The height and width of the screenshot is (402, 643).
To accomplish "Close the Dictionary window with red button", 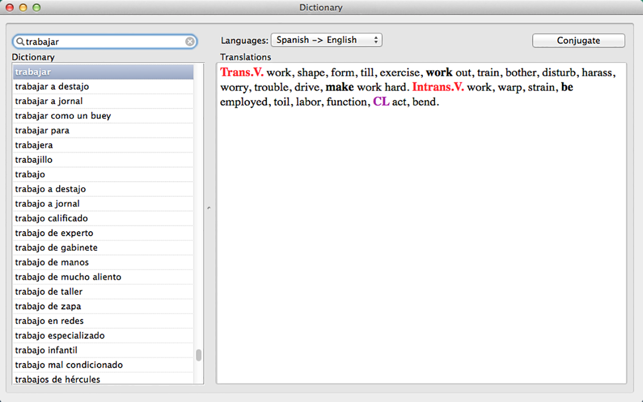I will (9, 7).
